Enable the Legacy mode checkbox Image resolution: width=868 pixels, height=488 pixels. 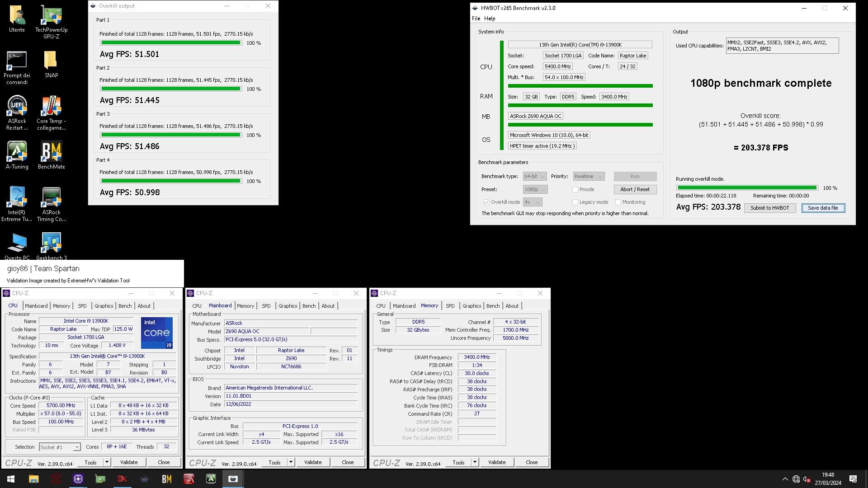(x=575, y=202)
